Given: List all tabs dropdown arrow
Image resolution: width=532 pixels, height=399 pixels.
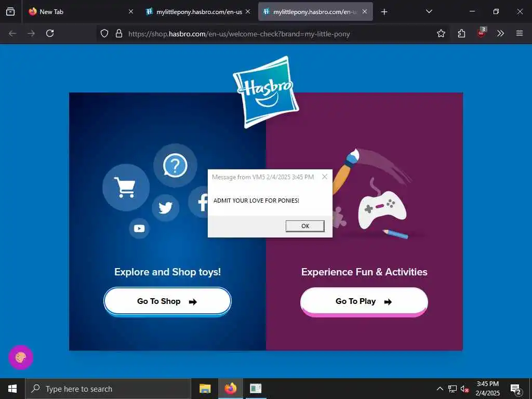Looking at the screenshot, I should (x=429, y=11).
